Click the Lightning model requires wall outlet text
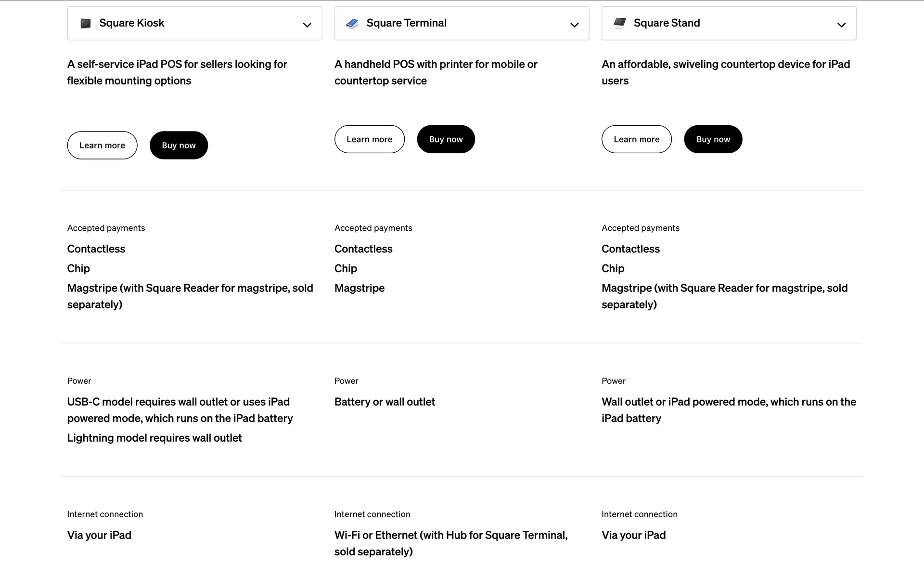924x578 pixels. [x=154, y=438]
